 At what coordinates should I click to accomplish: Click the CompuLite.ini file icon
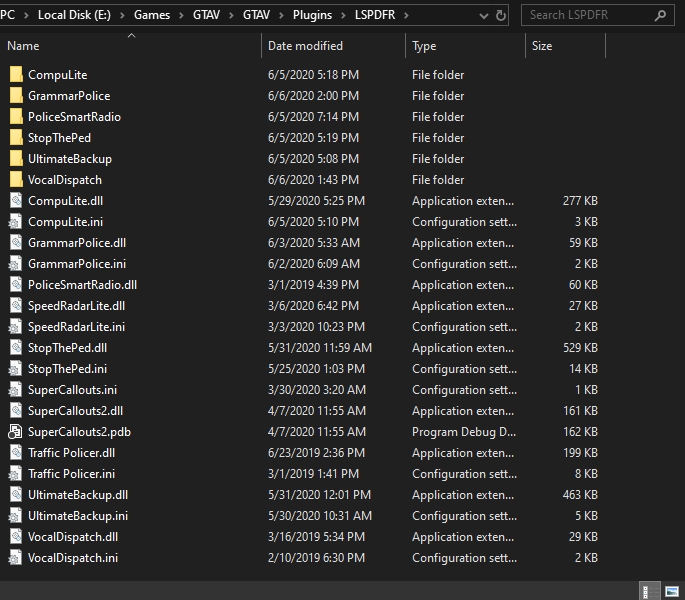tap(16, 222)
